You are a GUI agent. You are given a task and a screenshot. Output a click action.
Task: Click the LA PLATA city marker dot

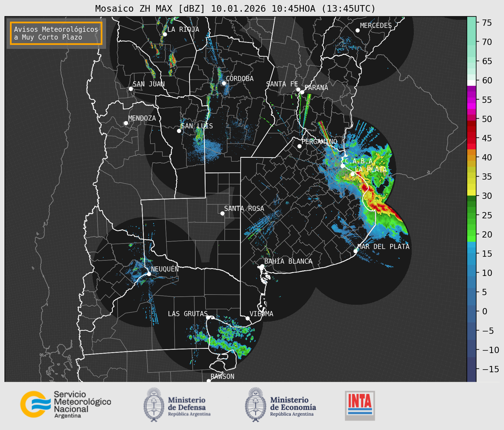pos(353,174)
